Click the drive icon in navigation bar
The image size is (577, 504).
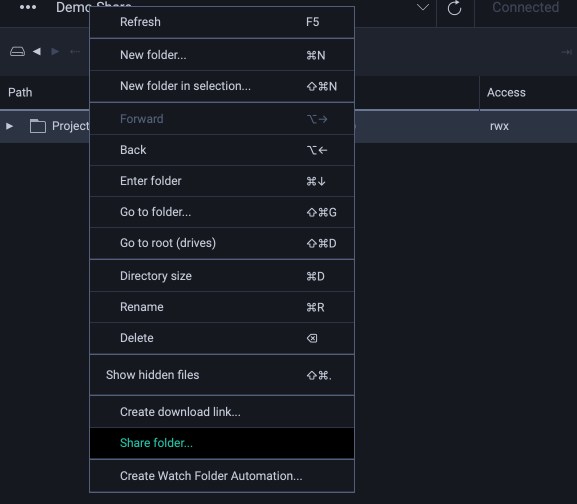tap(17, 52)
